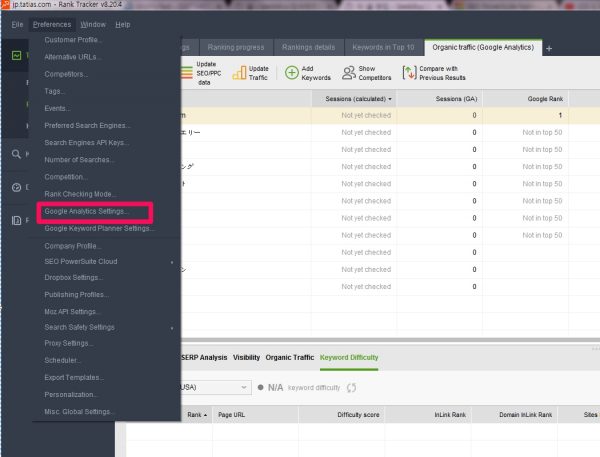Click the Update SEO/PPC data icon
This screenshot has width=600, height=457.
[x=187, y=73]
